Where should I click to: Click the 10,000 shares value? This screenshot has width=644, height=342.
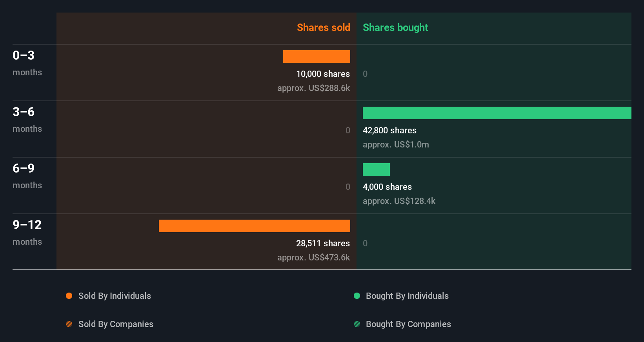(x=323, y=74)
